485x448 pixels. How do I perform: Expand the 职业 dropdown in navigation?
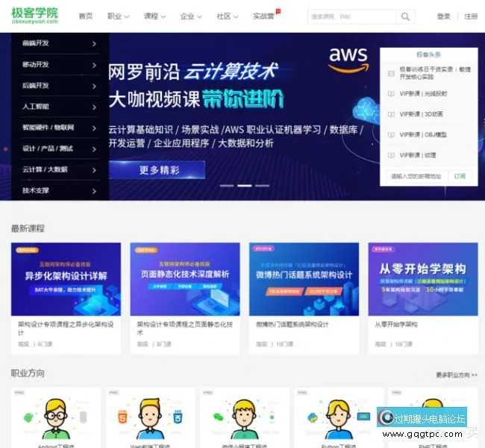coord(118,16)
